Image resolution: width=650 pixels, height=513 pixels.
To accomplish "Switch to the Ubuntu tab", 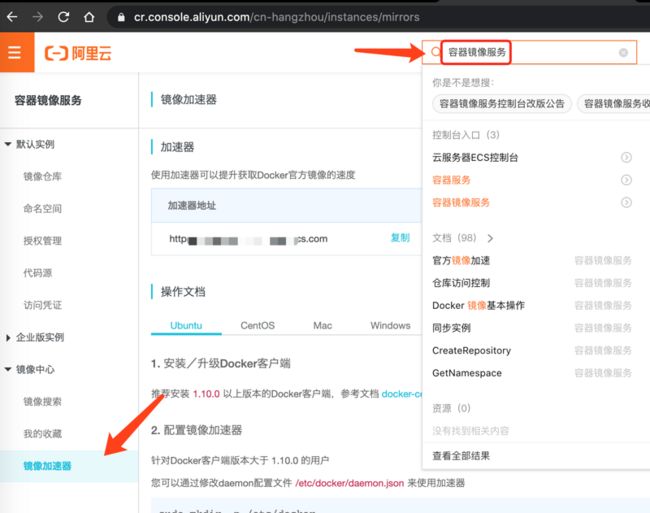I will pyautogui.click(x=186, y=325).
